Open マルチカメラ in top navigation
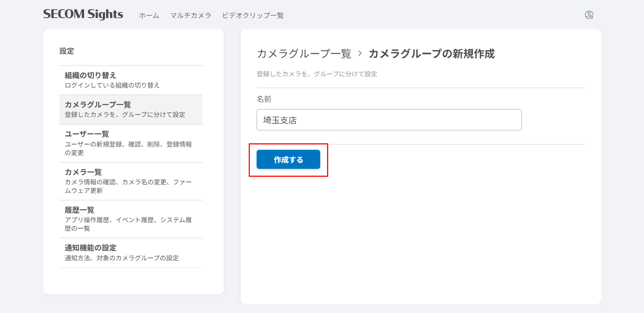 click(190, 15)
